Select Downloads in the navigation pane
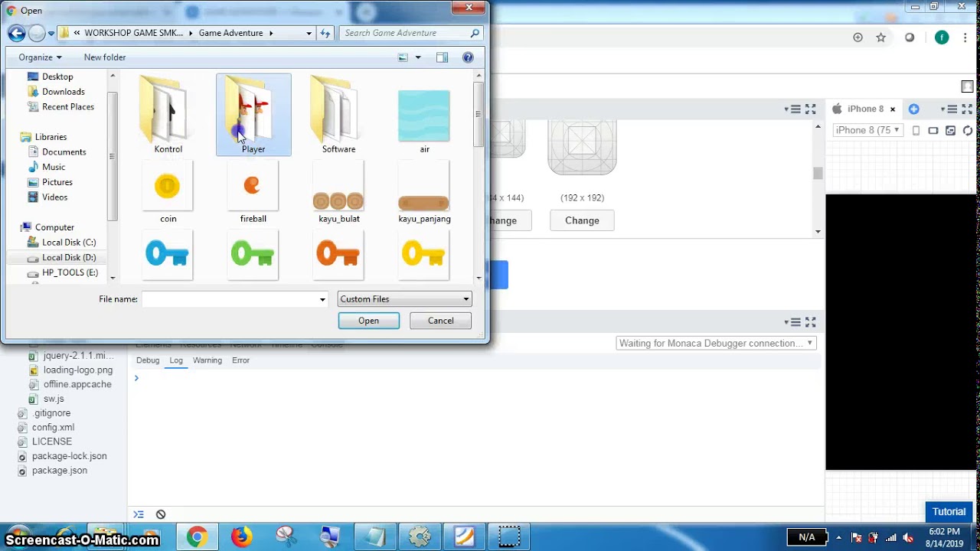980x551 pixels. [63, 92]
